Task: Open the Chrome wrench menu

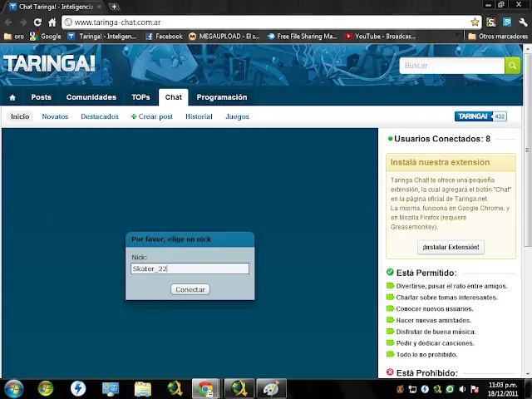Action: 523,22
